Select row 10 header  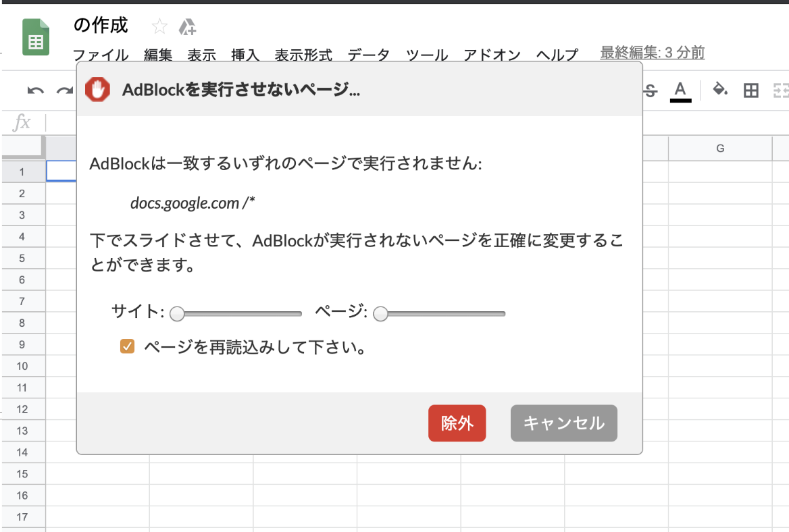point(22,366)
